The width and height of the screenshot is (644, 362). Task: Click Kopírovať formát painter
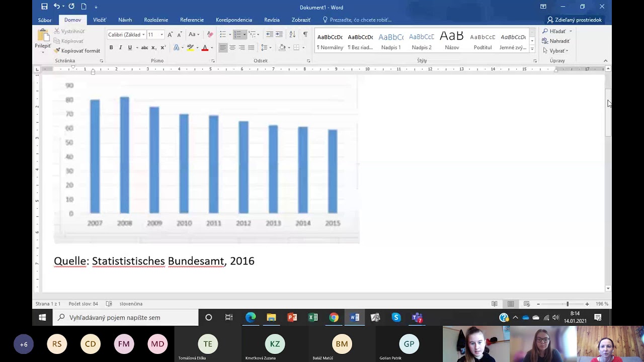pyautogui.click(x=77, y=51)
